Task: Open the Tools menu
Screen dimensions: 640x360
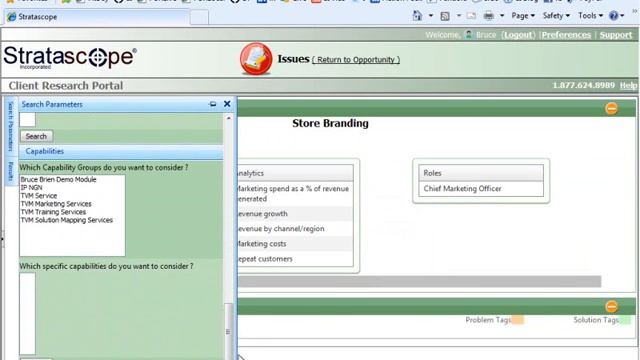Action: click(590, 16)
